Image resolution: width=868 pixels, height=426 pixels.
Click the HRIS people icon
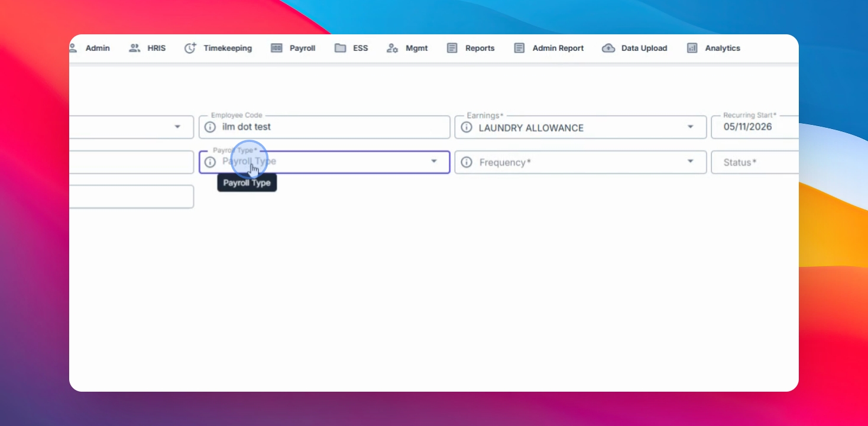[135, 48]
